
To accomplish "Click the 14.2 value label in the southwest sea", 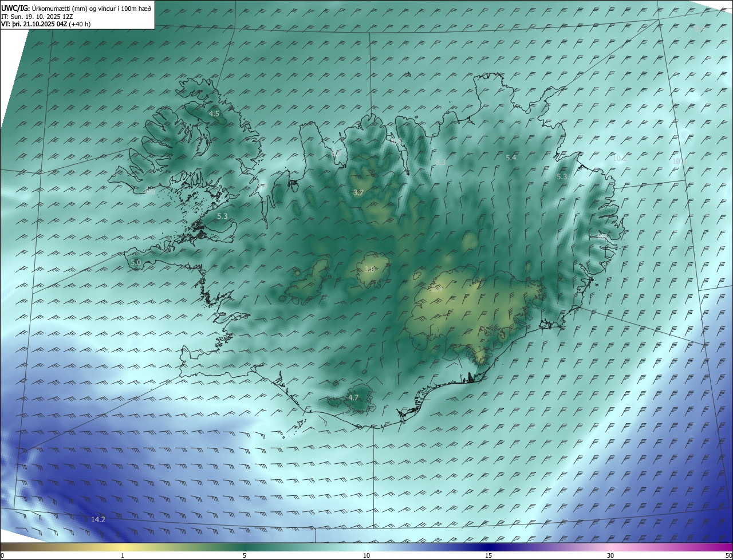I will pyautogui.click(x=98, y=519).
